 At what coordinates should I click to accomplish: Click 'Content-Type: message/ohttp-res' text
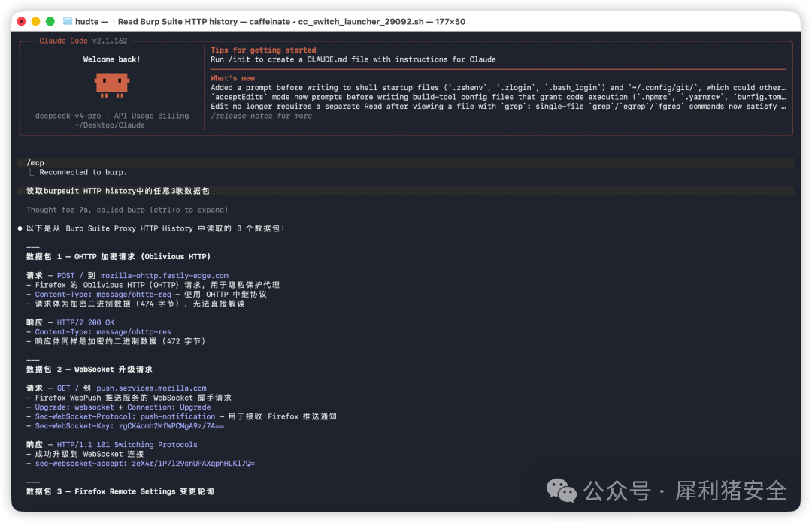[x=103, y=332]
